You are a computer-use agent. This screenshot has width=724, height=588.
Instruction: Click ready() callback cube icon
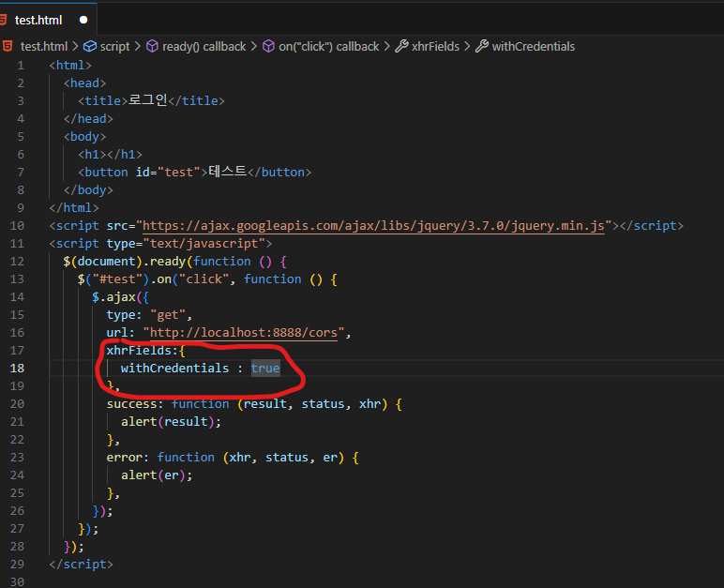click(152, 46)
